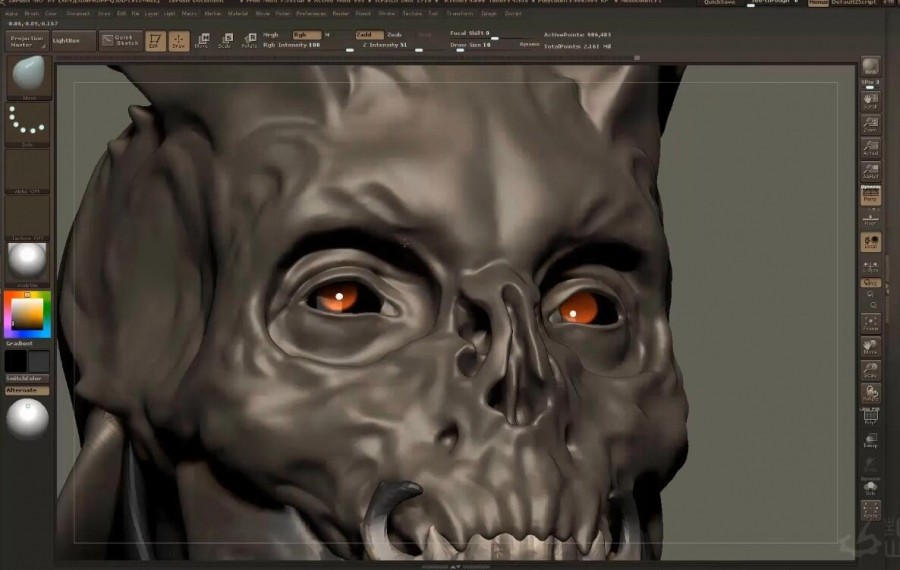Click SwitchColor button
900x570 pixels.
[x=27, y=379]
